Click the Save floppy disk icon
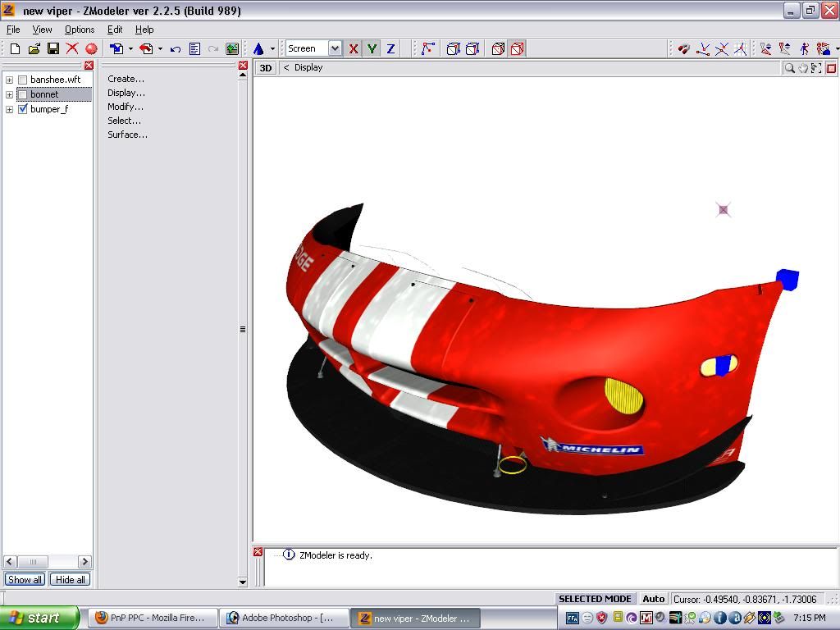This screenshot has height=630, width=840. pos(52,49)
